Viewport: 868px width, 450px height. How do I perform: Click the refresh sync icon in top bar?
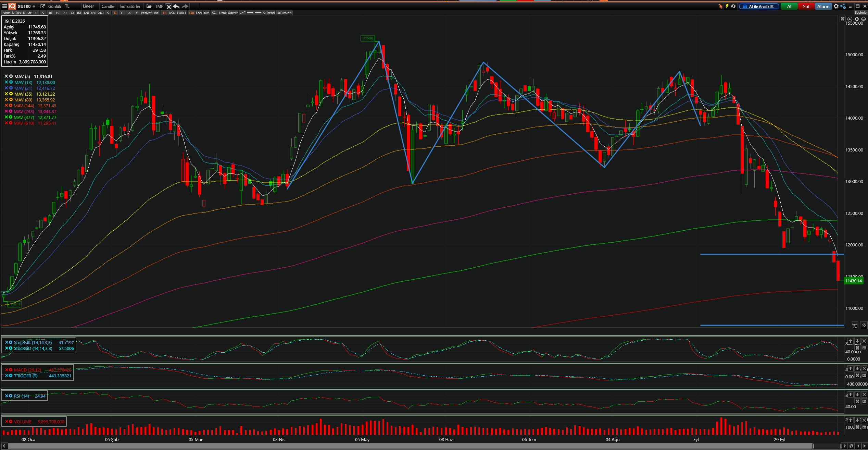pyautogui.click(x=733, y=6)
